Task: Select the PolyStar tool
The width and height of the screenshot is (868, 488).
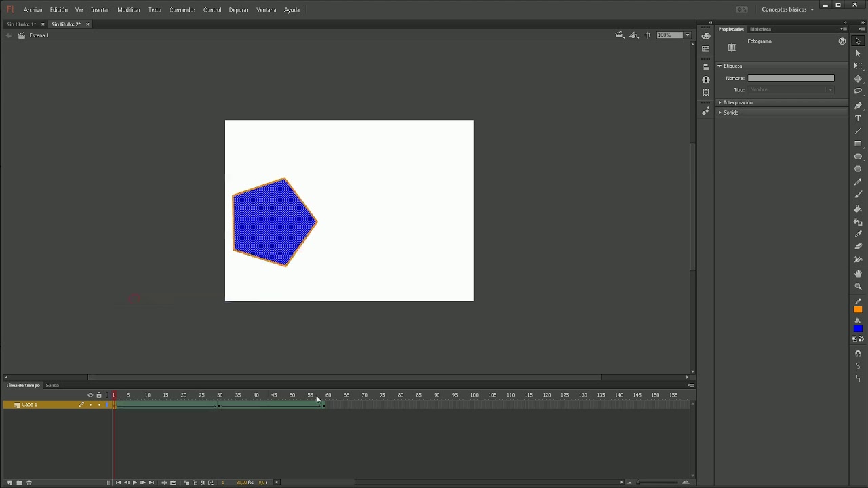Action: 858,169
